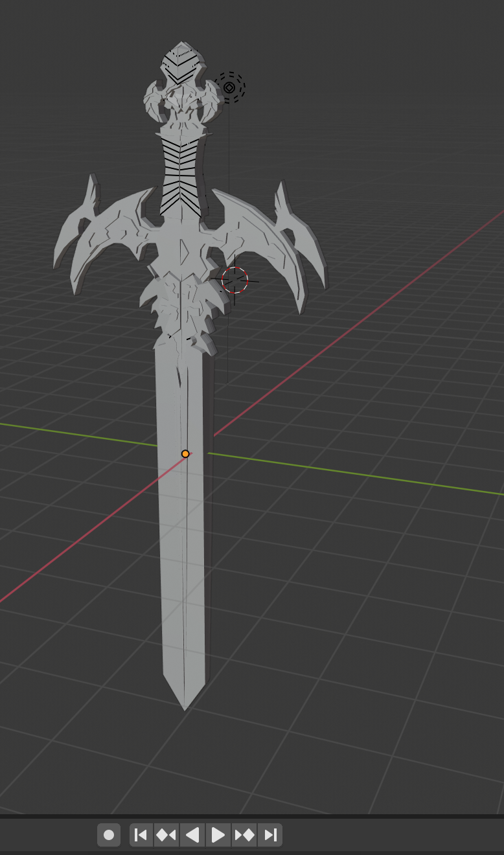Image resolution: width=504 pixels, height=855 pixels.
Task: Play the animation forward
Action: coord(218,835)
